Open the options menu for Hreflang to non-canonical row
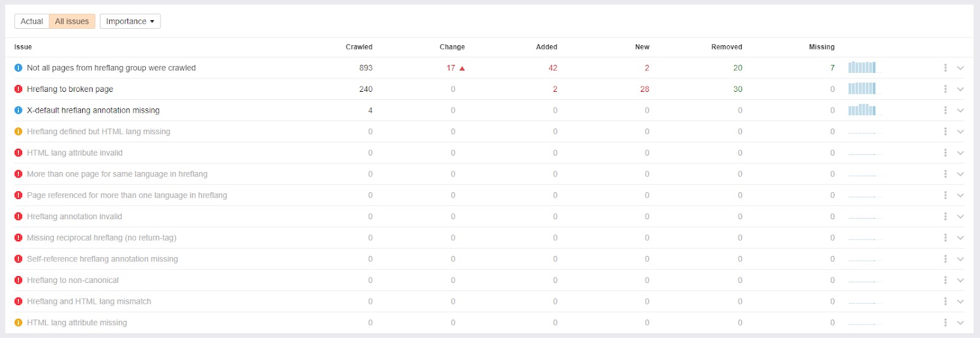Image resolution: width=980 pixels, height=338 pixels. (x=945, y=280)
